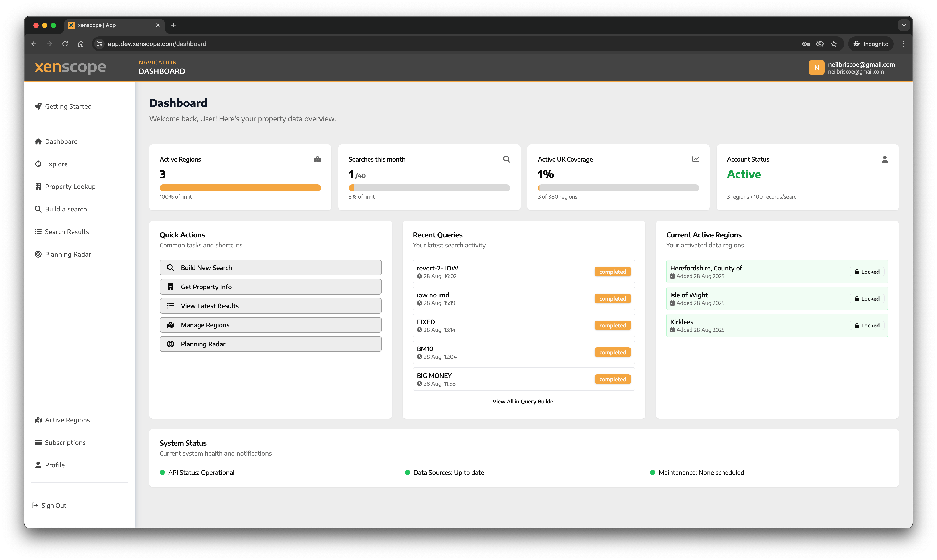The image size is (937, 560).
Task: Close the xenscope | App tab
Action: click(158, 25)
